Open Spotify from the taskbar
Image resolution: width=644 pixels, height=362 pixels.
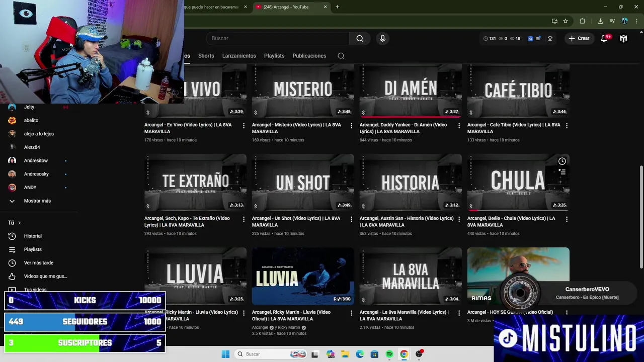[x=389, y=354]
